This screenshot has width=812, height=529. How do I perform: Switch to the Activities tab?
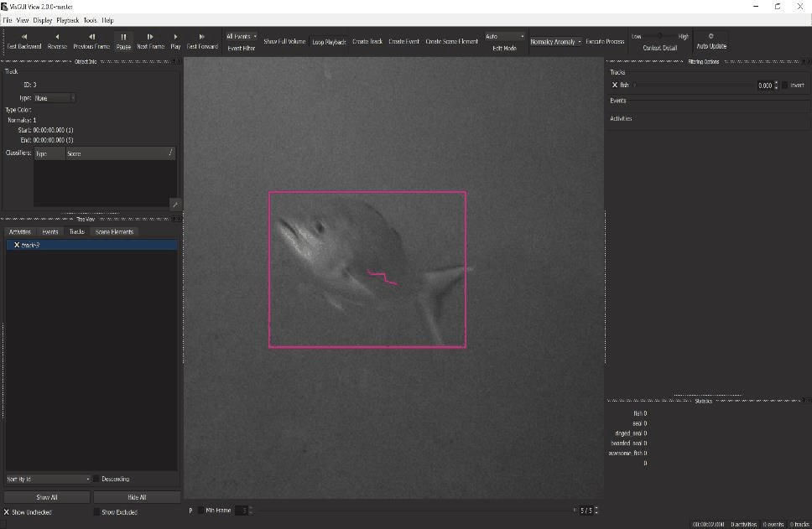(19, 231)
